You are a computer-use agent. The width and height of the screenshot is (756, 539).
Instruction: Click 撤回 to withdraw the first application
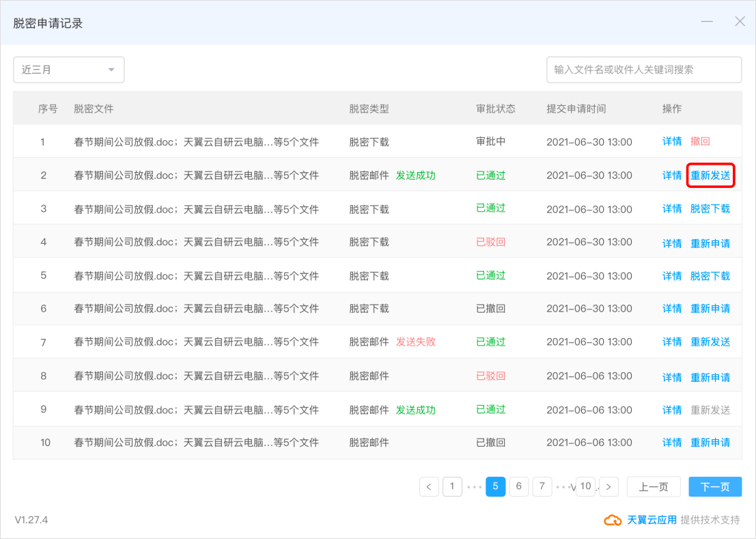700,141
